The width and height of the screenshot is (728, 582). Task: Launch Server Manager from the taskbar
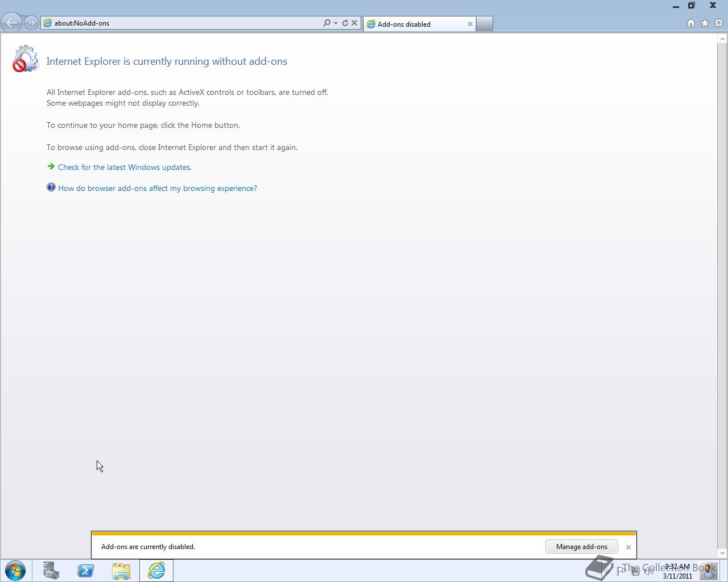[x=51, y=571]
